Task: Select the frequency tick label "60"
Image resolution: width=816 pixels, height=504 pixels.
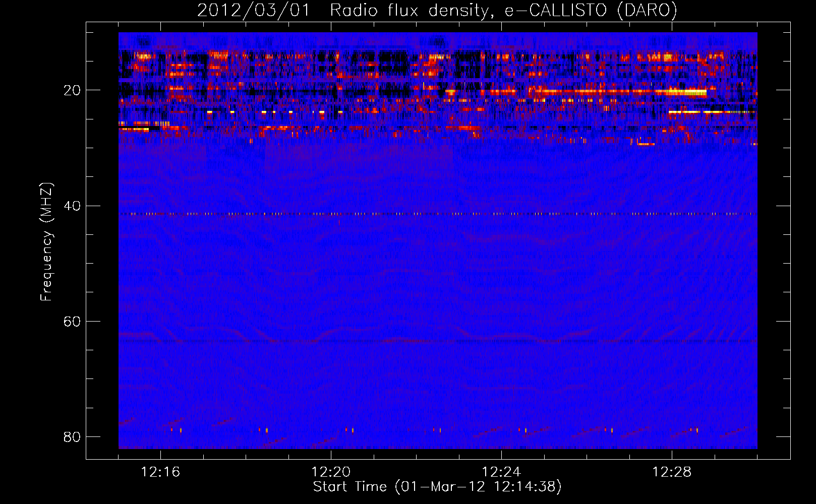Action: pyautogui.click(x=72, y=321)
